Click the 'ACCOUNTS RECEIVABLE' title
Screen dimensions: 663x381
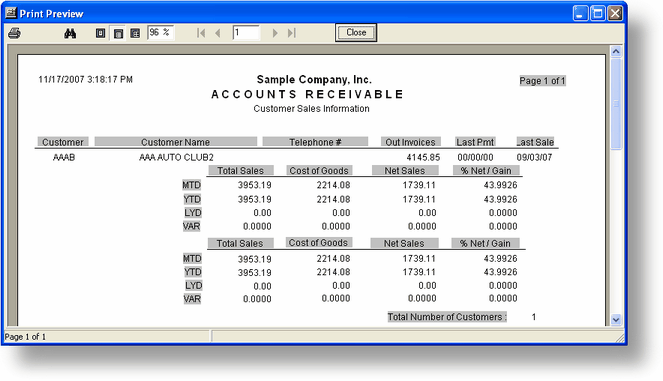click(x=307, y=94)
